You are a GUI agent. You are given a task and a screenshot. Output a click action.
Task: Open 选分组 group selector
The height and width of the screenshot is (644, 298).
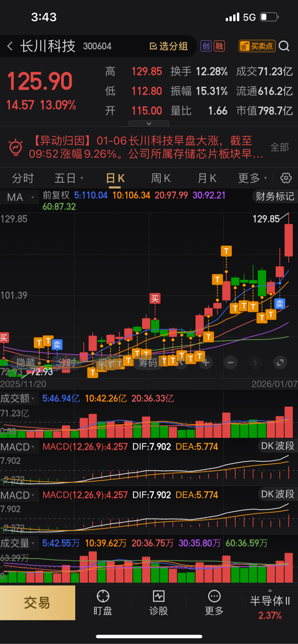point(168,46)
